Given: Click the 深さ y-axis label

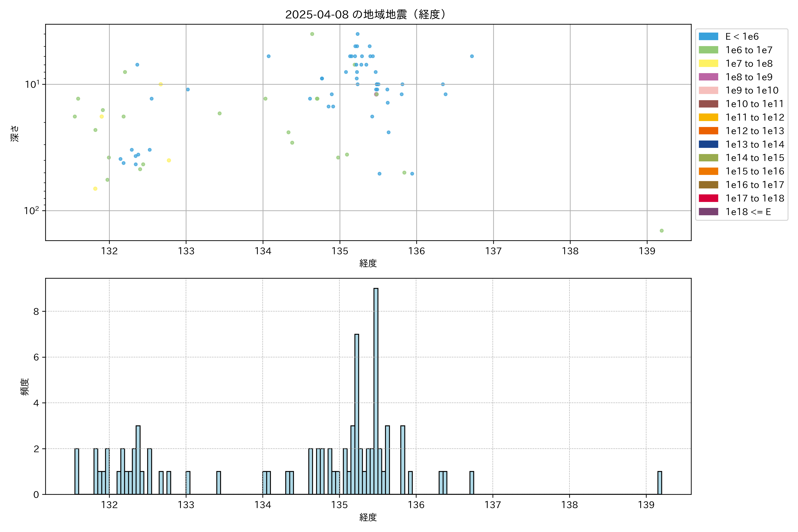Looking at the screenshot, I should [15, 133].
